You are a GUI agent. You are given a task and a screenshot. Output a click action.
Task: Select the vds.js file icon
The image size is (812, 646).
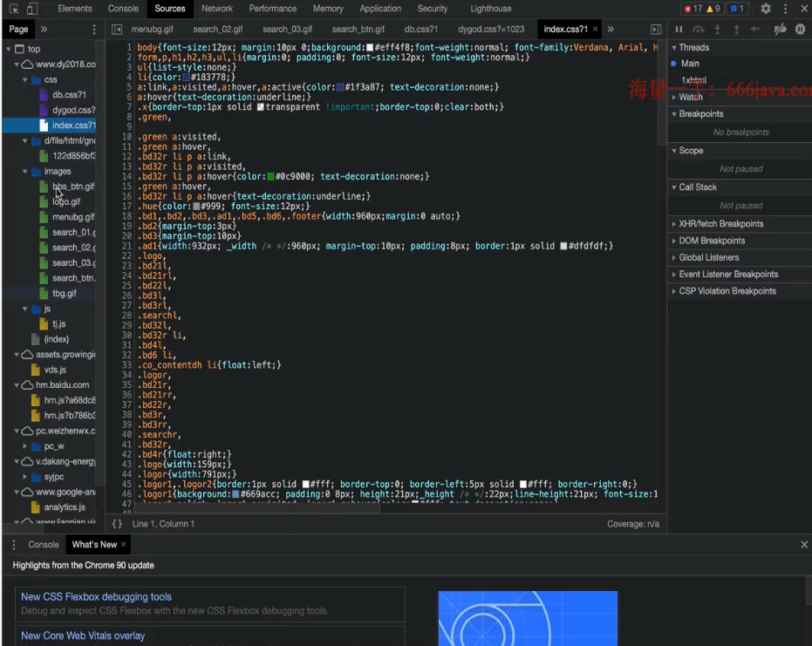pyautogui.click(x=36, y=371)
